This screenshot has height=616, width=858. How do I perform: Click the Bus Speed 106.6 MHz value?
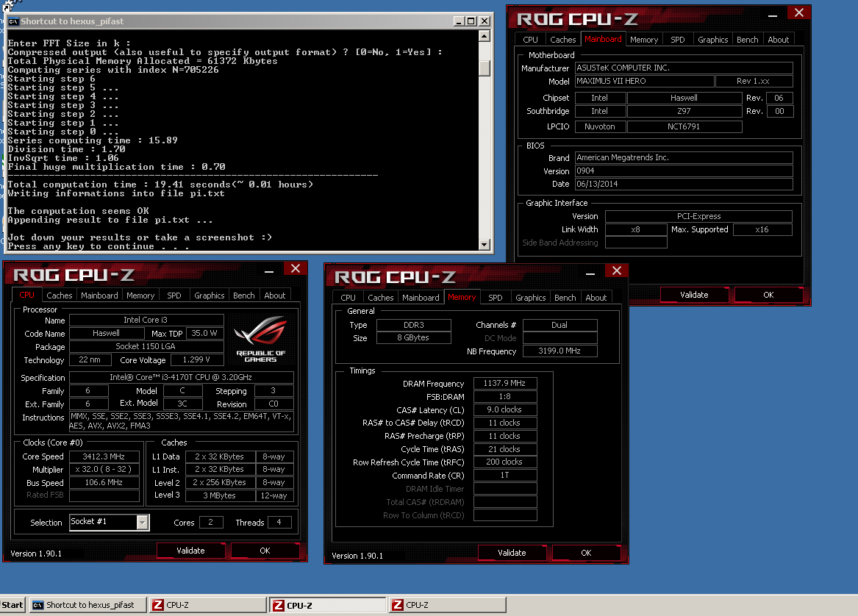point(104,482)
